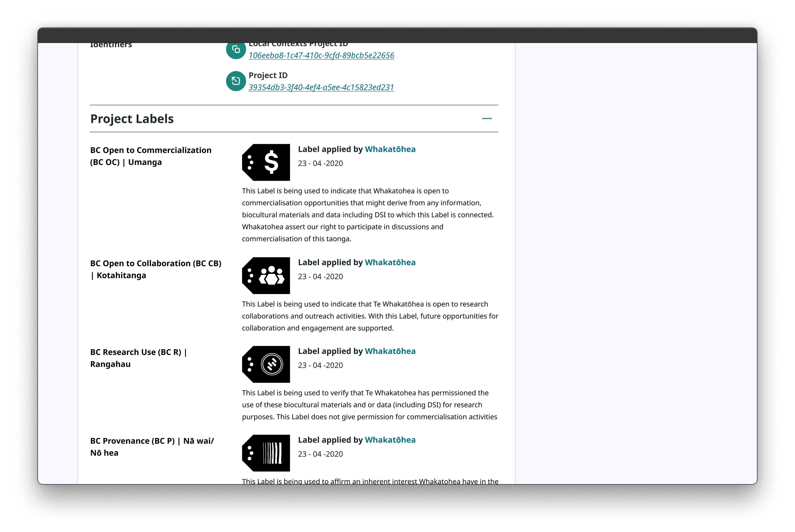
Task: Open Whakatōhea link in BC Open to Collaboration label
Action: coord(390,262)
